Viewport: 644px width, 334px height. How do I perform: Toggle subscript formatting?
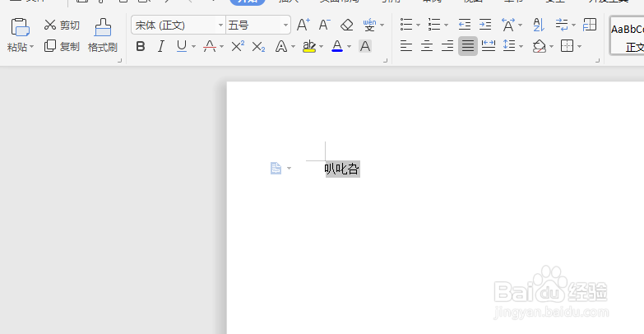pyautogui.click(x=258, y=47)
